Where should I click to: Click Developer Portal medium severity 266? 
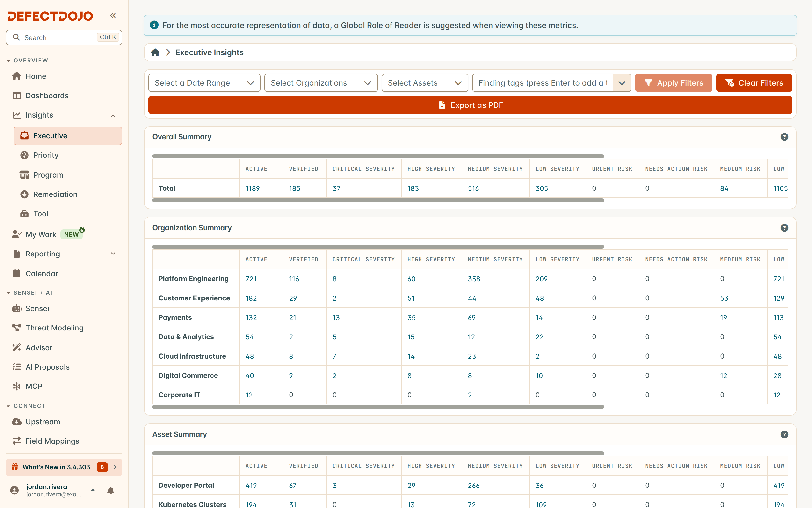(x=474, y=486)
